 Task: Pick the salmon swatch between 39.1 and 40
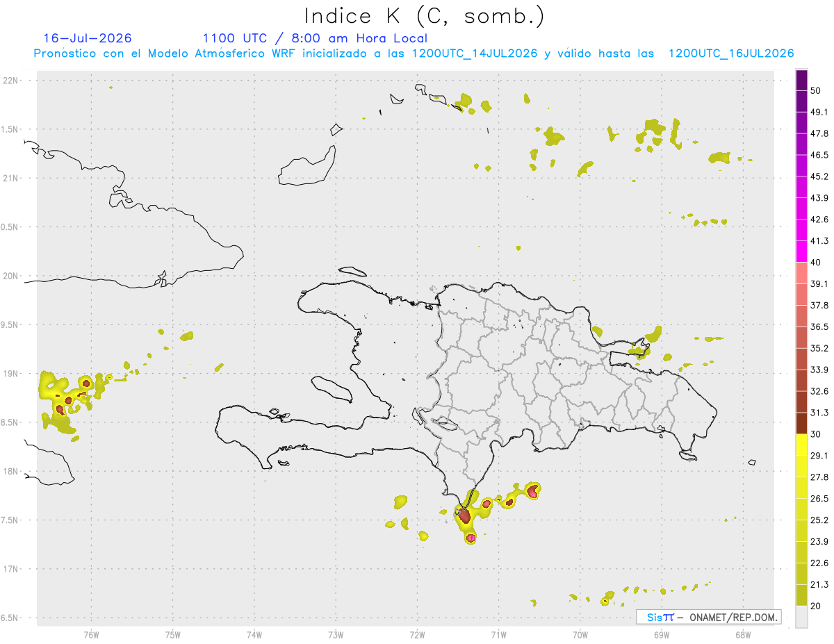[802, 273]
